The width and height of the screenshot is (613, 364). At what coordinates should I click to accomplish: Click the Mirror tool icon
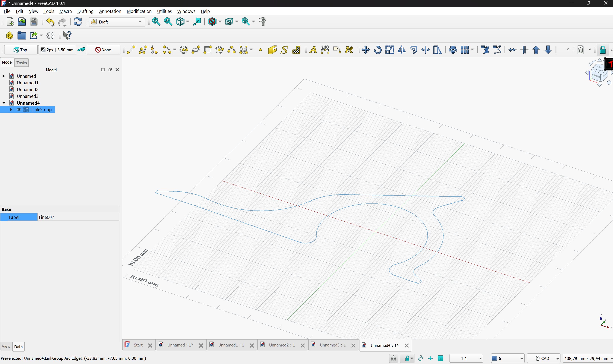[x=402, y=50]
